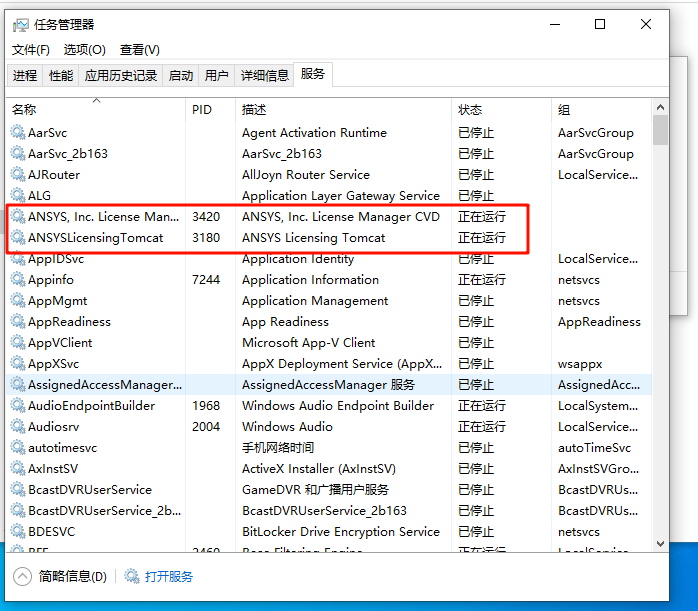Sort services by 组 column header
Image resolution: width=698 pixels, height=611 pixels.
pyautogui.click(x=601, y=109)
